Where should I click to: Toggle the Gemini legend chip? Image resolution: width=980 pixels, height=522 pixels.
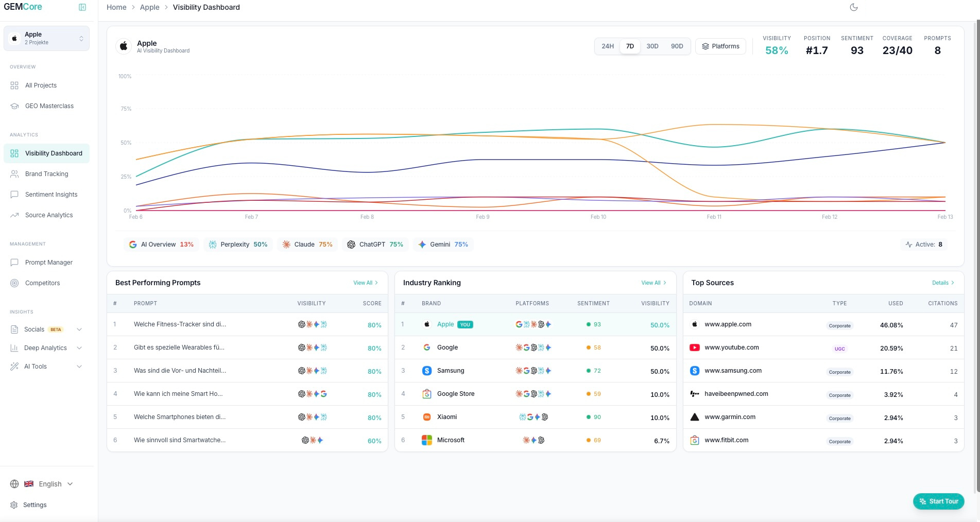pos(443,245)
